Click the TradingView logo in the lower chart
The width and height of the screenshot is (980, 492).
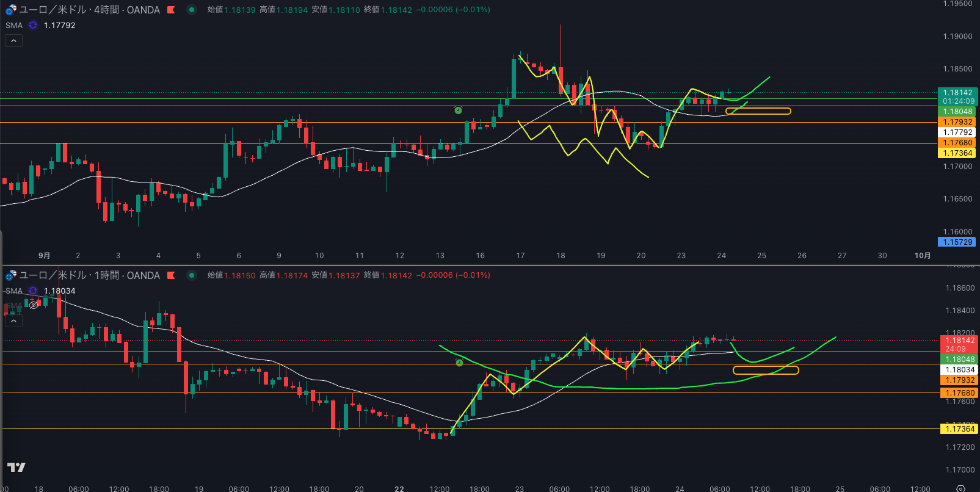tap(16, 467)
